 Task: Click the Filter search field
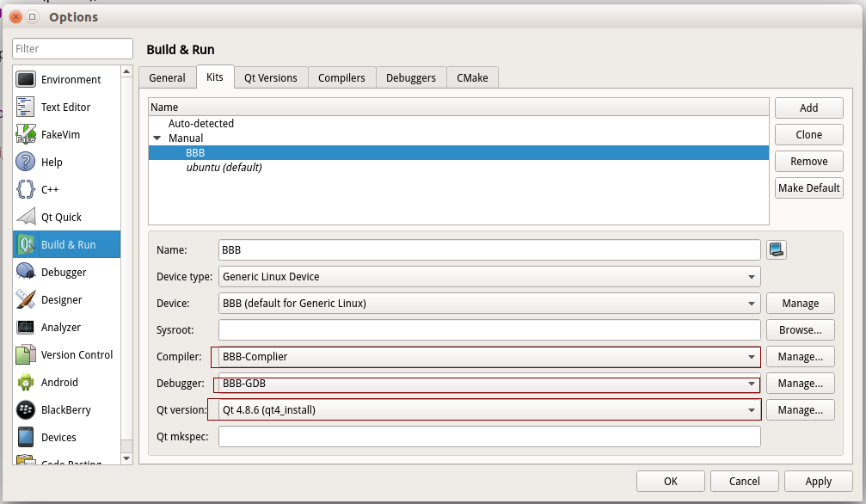click(72, 49)
